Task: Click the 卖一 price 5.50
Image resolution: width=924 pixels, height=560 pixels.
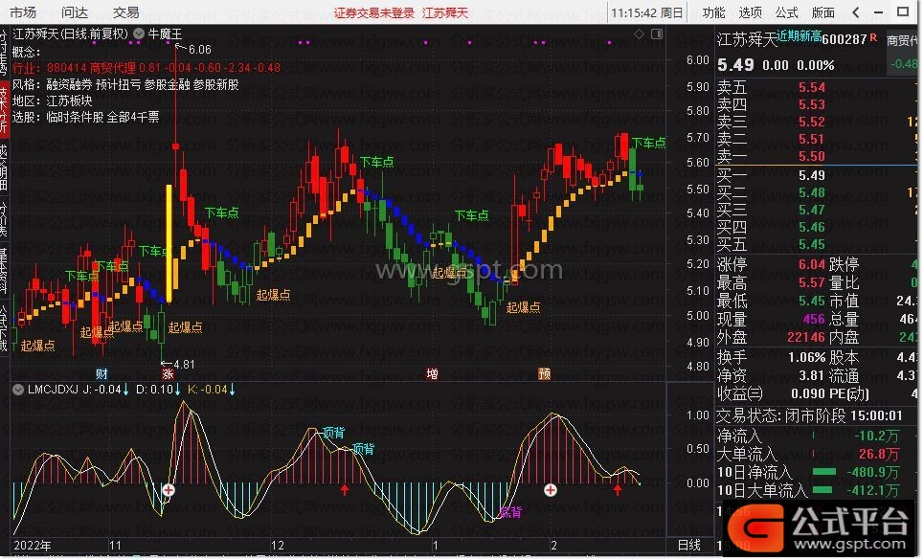Action: [811, 157]
